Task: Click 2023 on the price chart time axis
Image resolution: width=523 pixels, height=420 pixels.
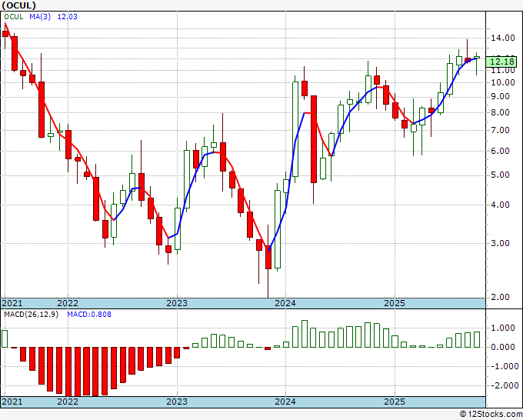Action: [177, 303]
